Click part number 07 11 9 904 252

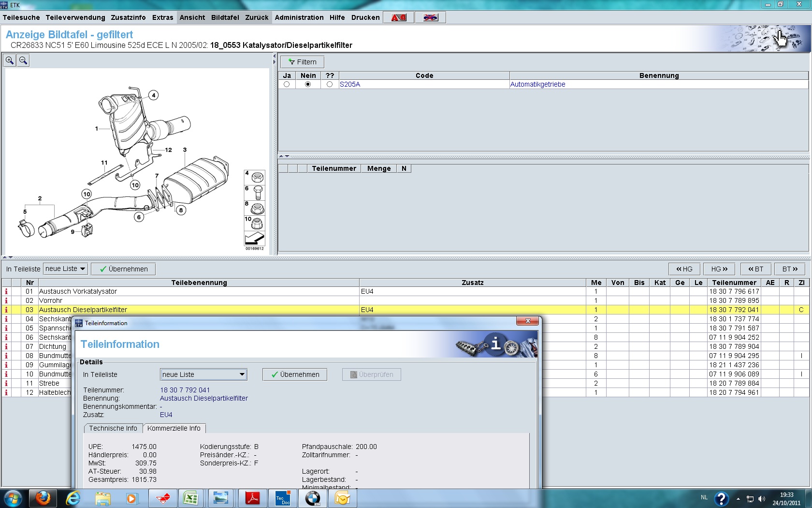click(x=734, y=337)
